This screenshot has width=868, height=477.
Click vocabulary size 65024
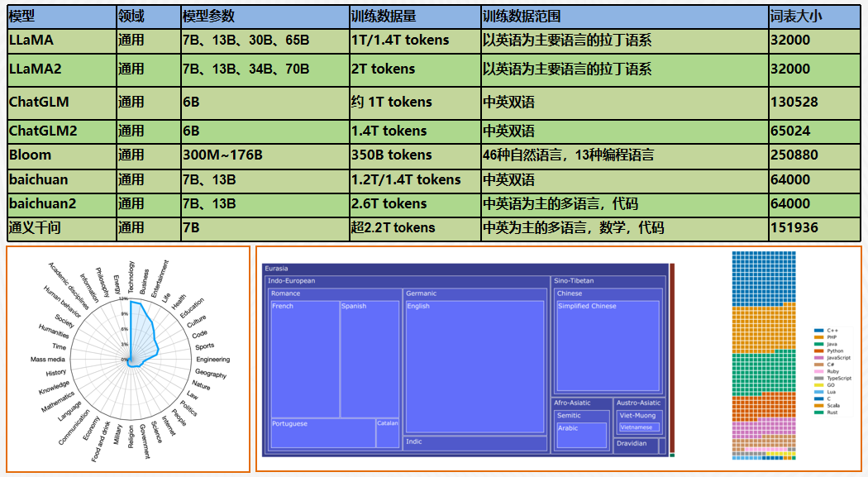coord(814,131)
